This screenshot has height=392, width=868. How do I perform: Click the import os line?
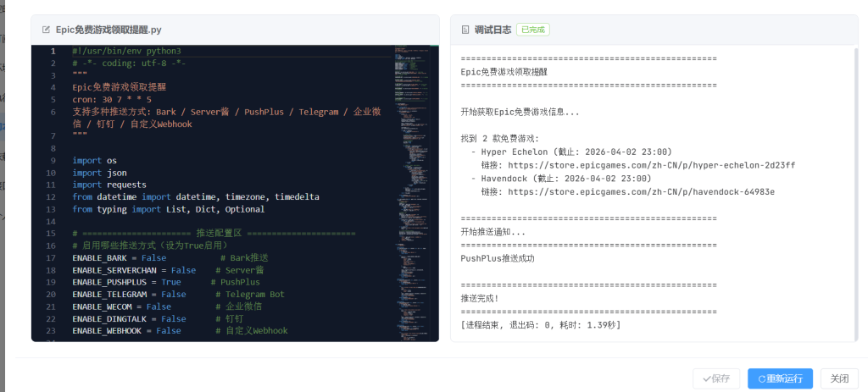pyautogui.click(x=95, y=161)
